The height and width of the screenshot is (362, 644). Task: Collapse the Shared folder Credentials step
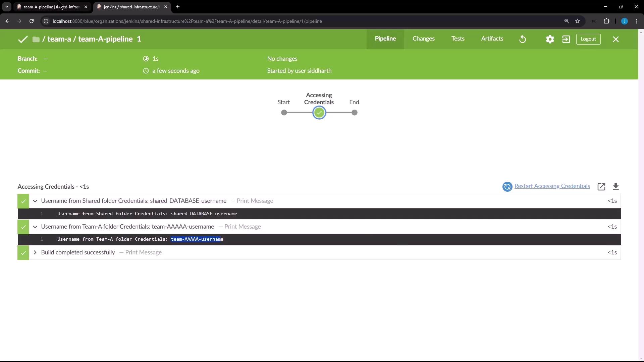35,201
